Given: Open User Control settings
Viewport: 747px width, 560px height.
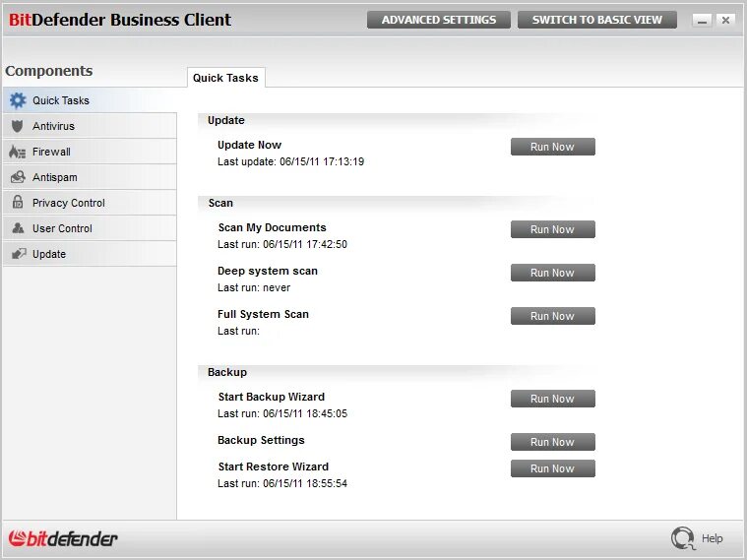Looking at the screenshot, I should (x=90, y=228).
